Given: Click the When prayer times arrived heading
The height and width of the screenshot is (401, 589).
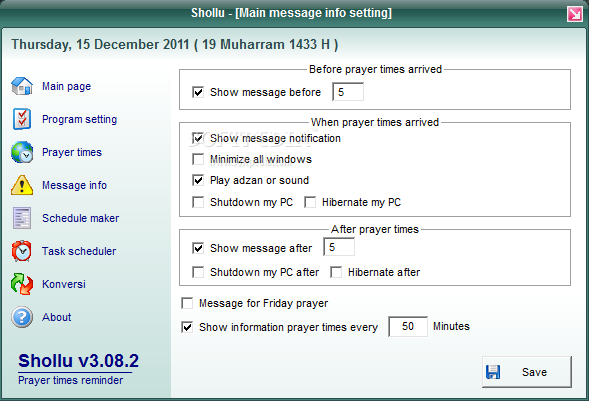Looking at the screenshot, I should pos(375,122).
